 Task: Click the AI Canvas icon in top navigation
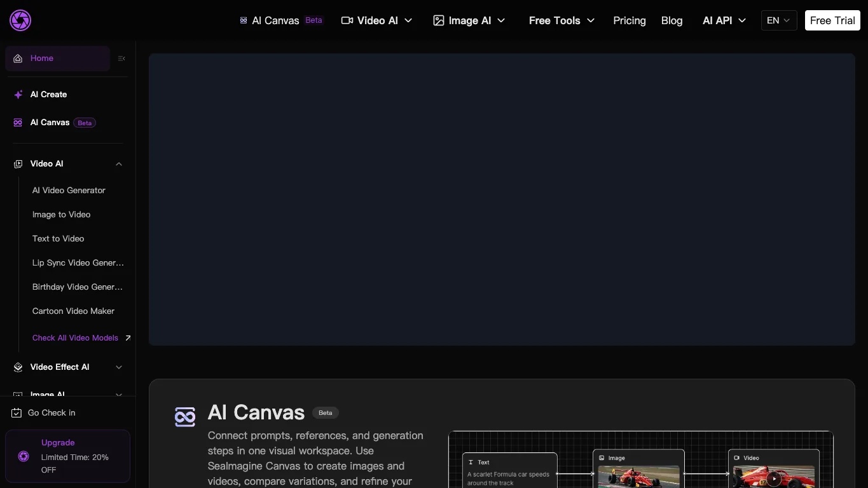tap(243, 20)
